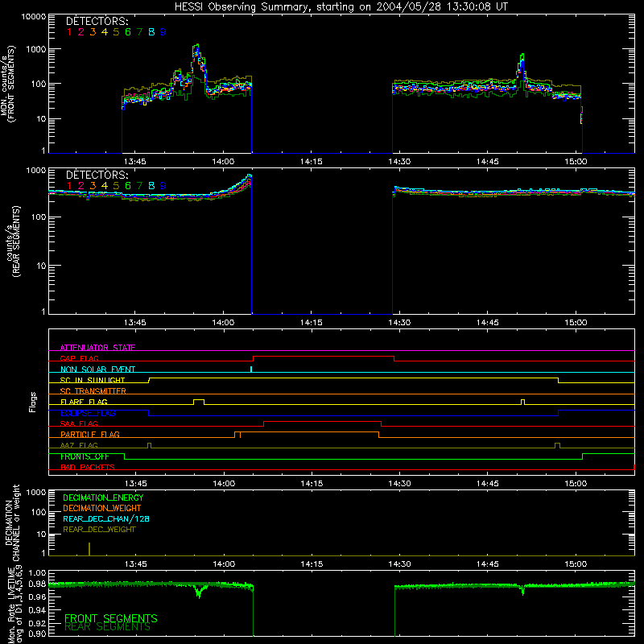This screenshot has height=644, width=644.
Task: Click the 0.92 tick on livetime axis
Action: [x=37, y=621]
